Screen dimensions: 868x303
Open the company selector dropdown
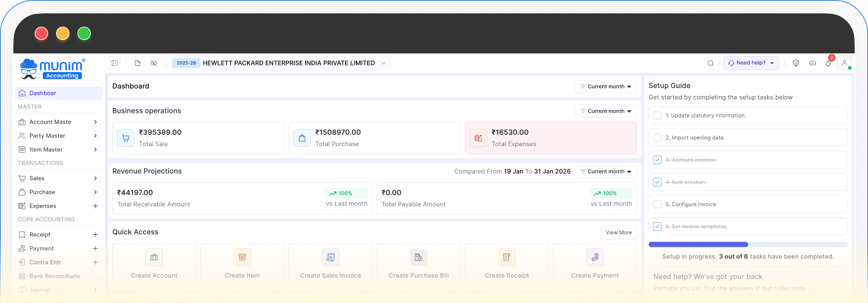point(383,63)
